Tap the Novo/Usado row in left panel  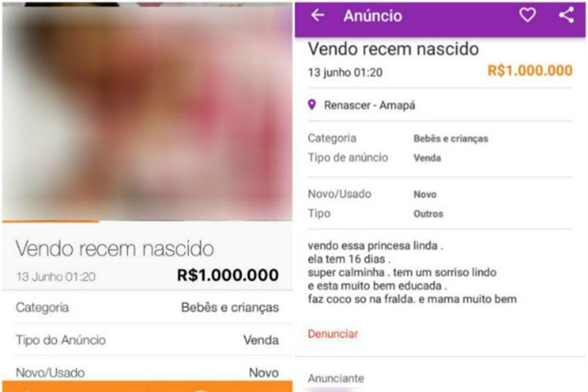click(147, 372)
